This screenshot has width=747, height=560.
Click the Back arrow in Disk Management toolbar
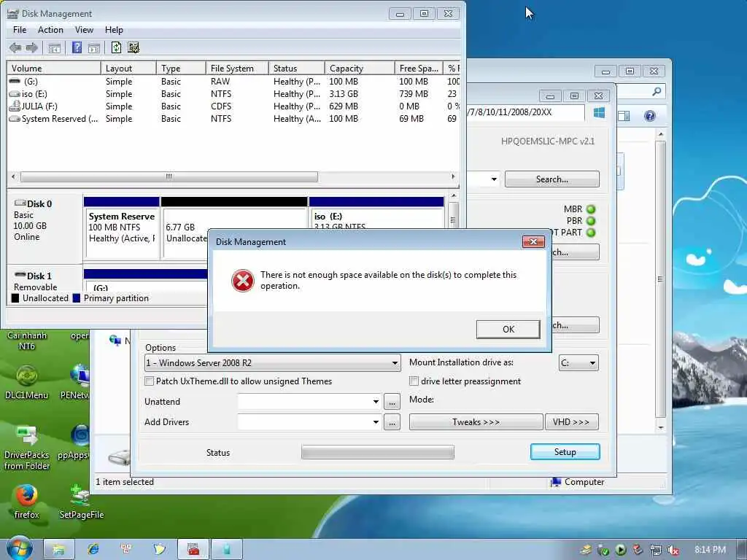pyautogui.click(x=15, y=47)
